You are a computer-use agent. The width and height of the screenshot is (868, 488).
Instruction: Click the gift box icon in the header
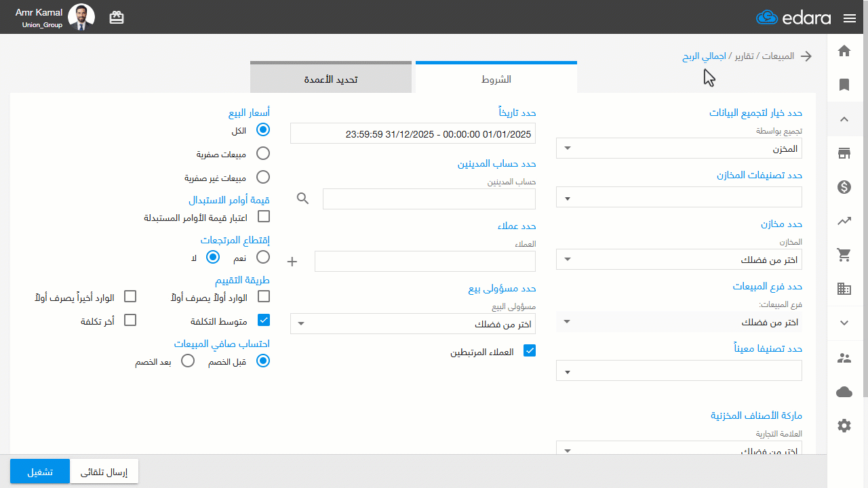tap(117, 18)
